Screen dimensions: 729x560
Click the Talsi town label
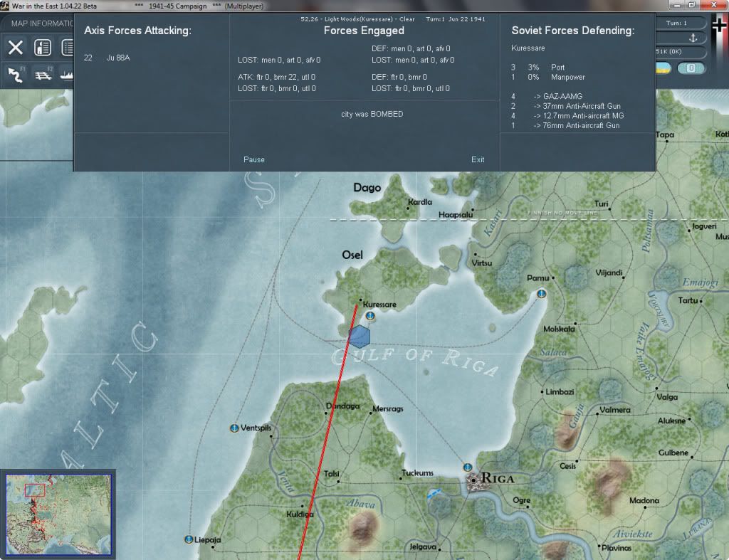coord(331,474)
